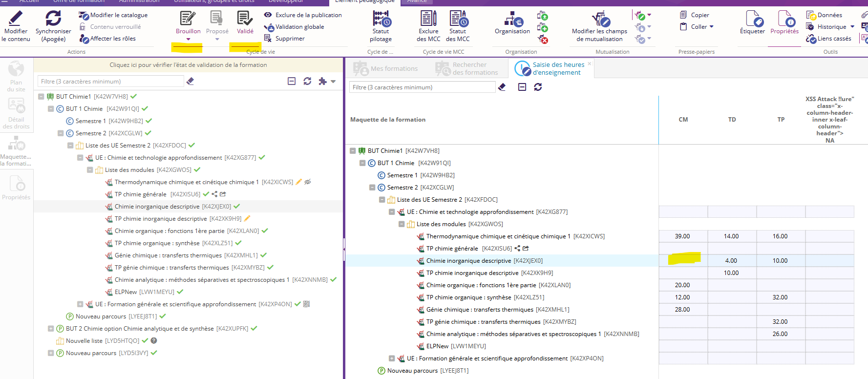Clear the left tree filter with eraser
This screenshot has width=868, height=379.
click(x=191, y=81)
